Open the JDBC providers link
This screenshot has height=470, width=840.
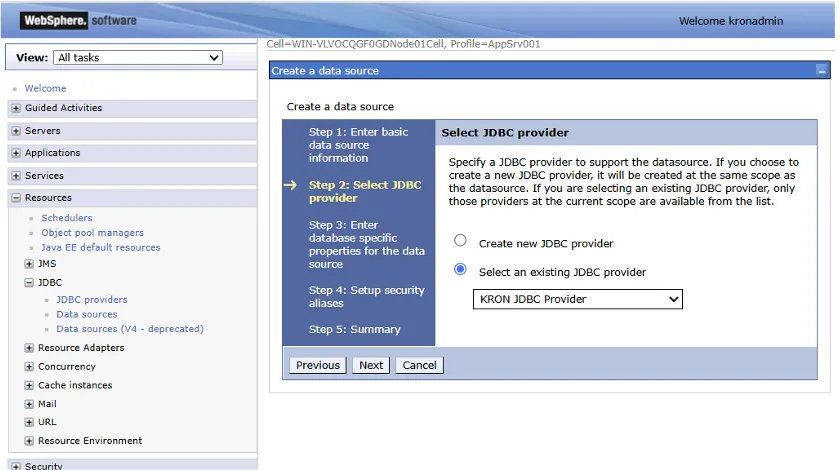pyautogui.click(x=92, y=300)
